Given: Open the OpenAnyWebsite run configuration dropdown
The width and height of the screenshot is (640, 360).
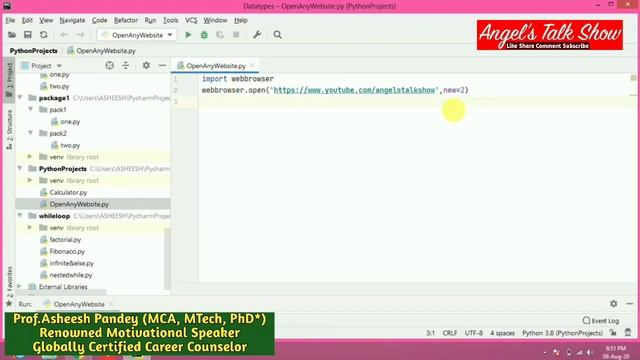Looking at the screenshot, I should pyautogui.click(x=137, y=35).
